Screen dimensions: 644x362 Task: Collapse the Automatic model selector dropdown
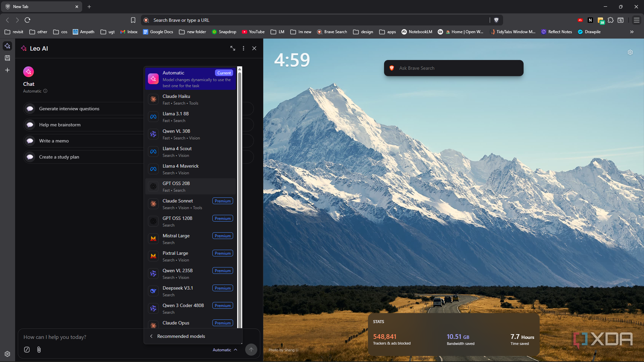point(225,350)
